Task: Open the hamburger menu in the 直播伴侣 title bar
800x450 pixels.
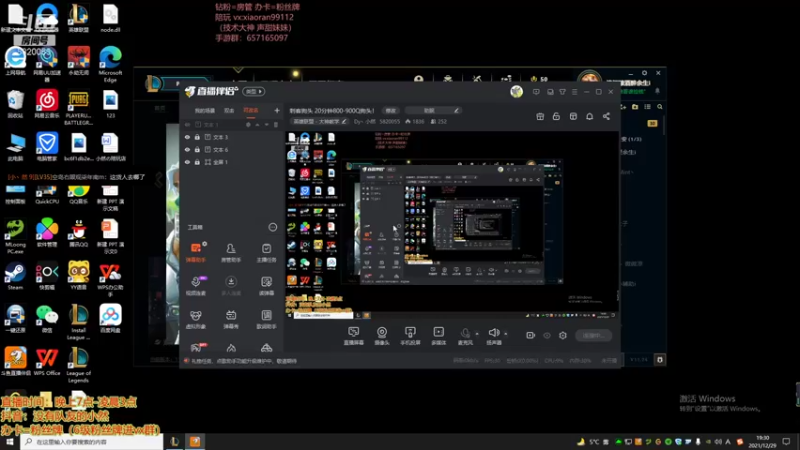Action: 574,92
